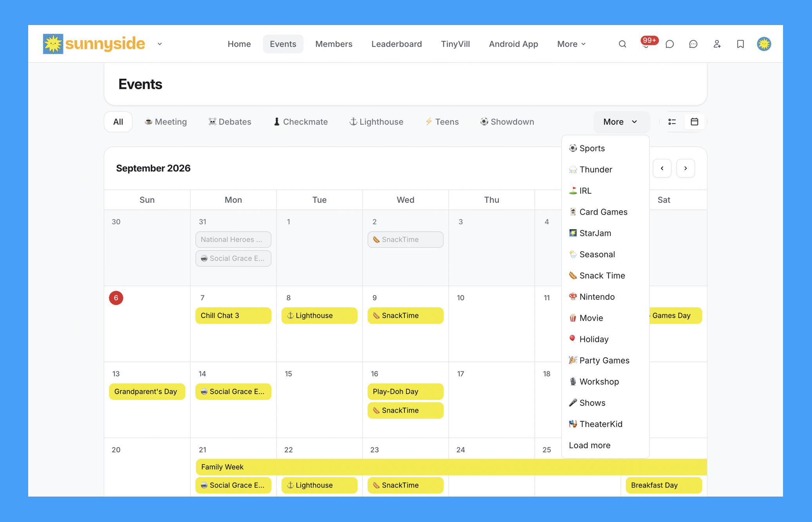
Task: Filter events by Showdown
Action: click(507, 122)
